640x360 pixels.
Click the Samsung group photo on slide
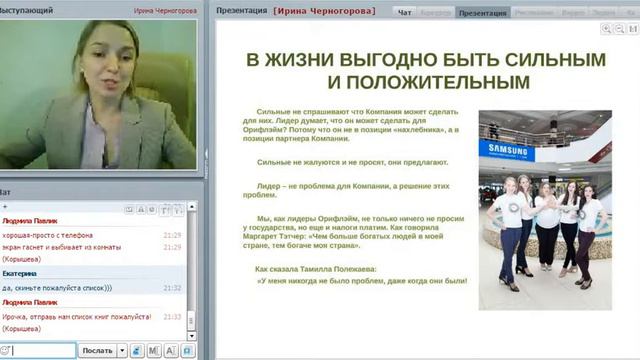(x=545, y=210)
